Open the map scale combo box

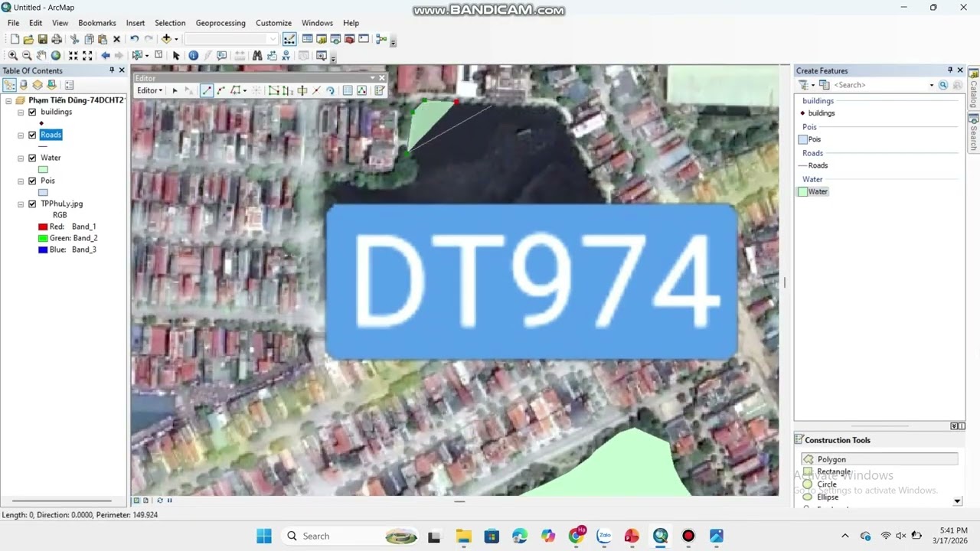point(231,39)
